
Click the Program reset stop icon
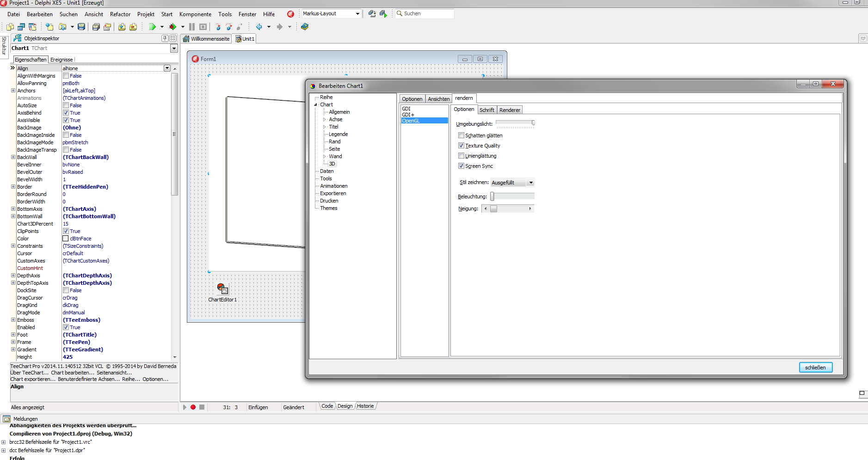203,27
